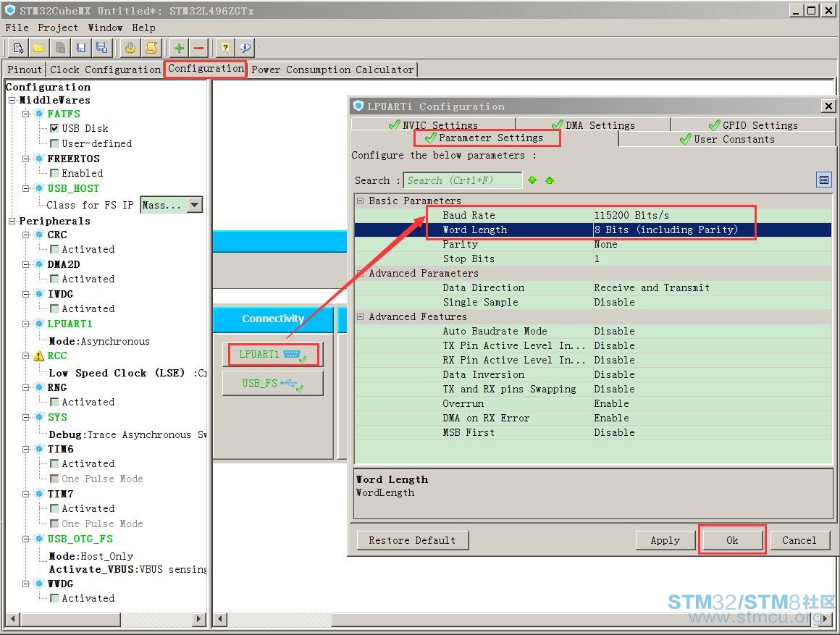Click the cube icon beside LPUART1
The image size is (840, 635).
point(39,324)
